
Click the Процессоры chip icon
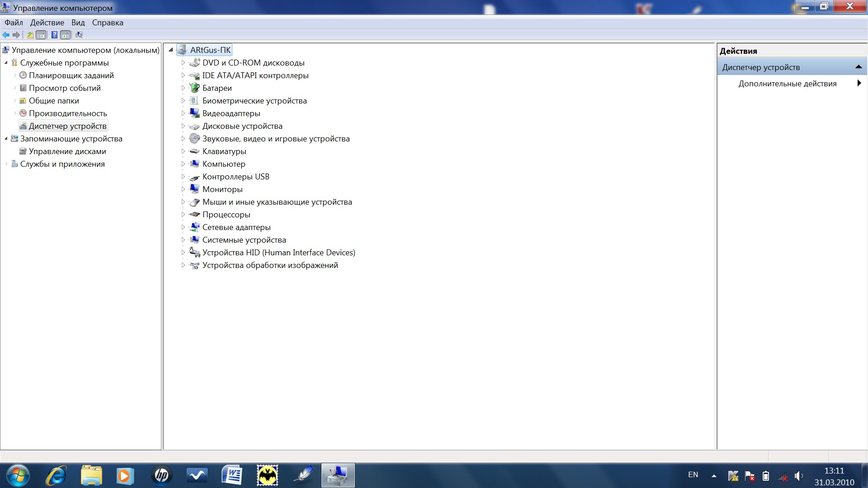194,215
